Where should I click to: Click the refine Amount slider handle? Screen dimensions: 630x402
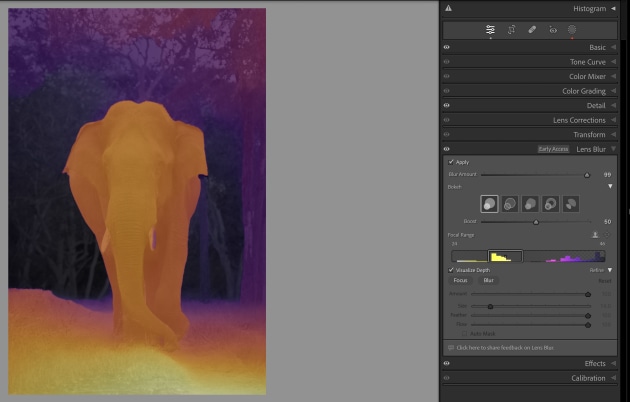pyautogui.click(x=588, y=294)
